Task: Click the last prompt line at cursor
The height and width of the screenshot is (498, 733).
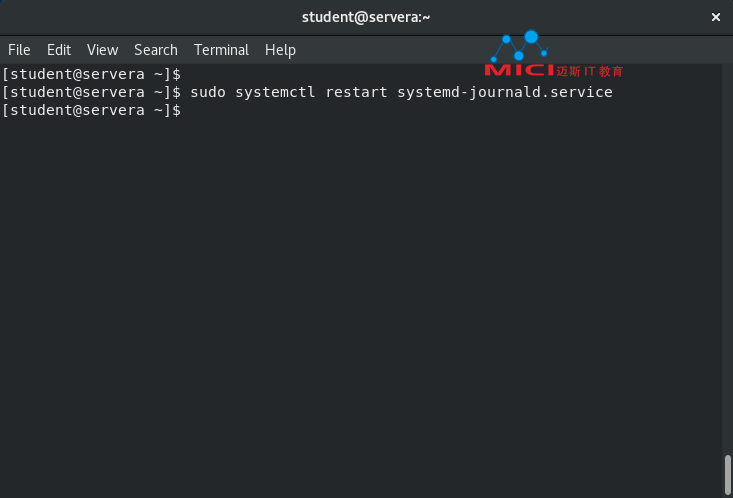Action: [x=91, y=110]
